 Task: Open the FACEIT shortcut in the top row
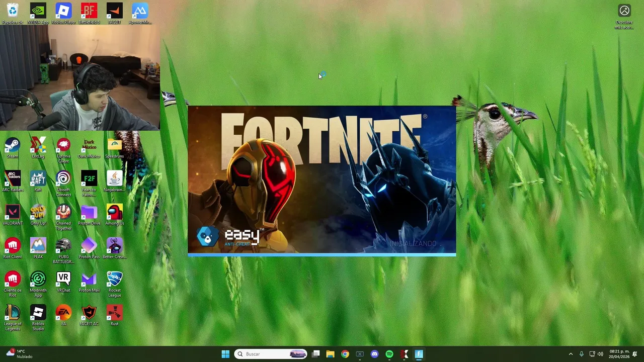click(114, 14)
